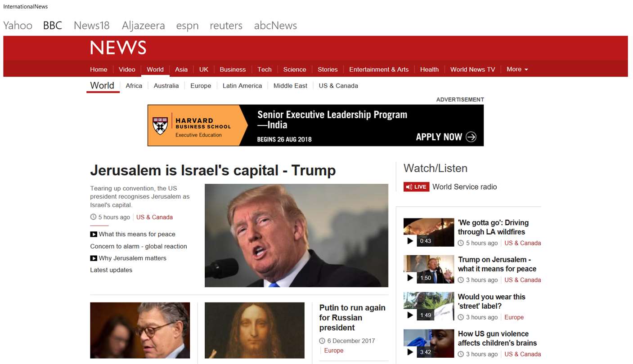Open the 'Latest updates' link
Screen dimensions: 633x364
tap(111, 270)
